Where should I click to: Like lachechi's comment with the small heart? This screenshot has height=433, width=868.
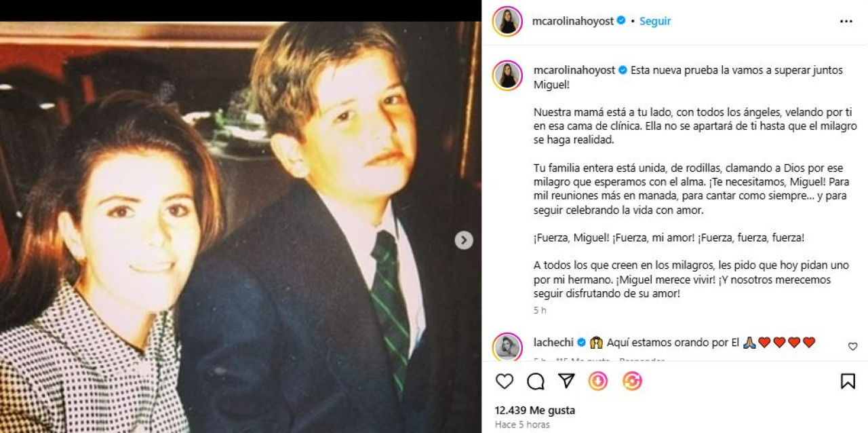(x=852, y=347)
